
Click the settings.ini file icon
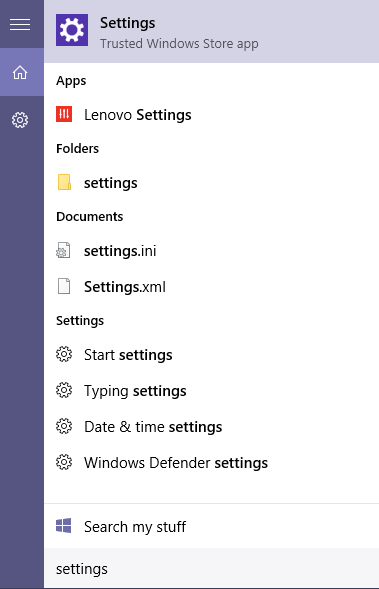63,251
